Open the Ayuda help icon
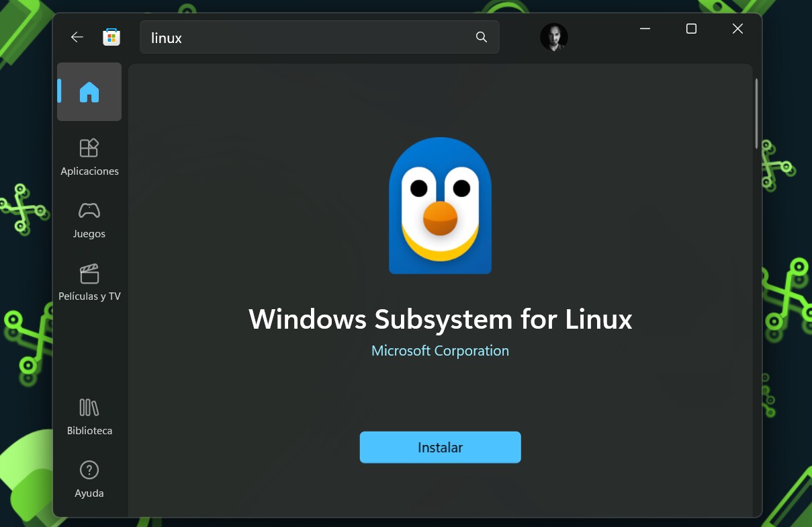The image size is (812, 527). [x=89, y=470]
